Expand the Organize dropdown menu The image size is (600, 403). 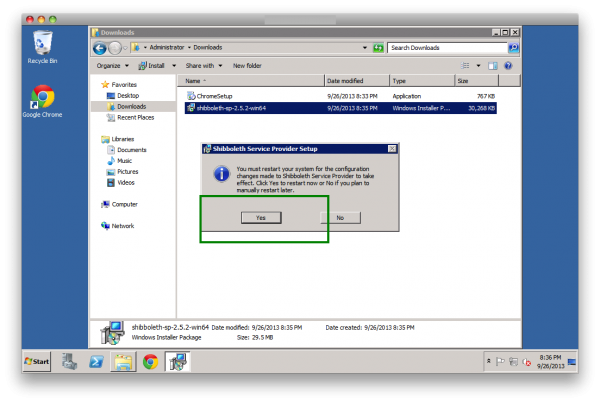pos(111,66)
